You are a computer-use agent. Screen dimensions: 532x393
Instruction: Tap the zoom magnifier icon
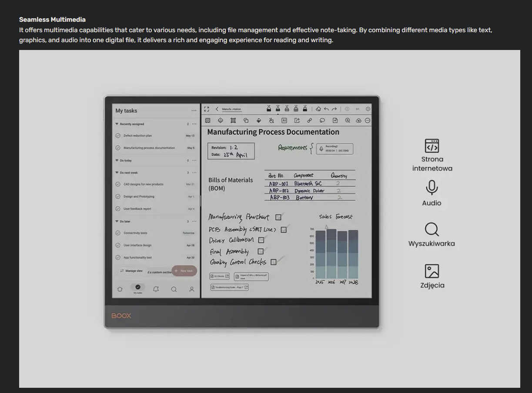tap(348, 120)
